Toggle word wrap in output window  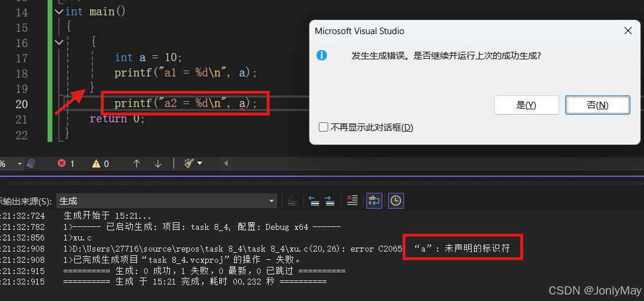374,200
